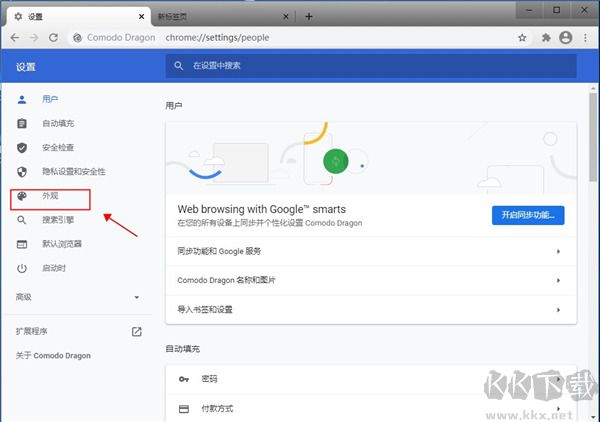Click the back navigation arrow
Viewport: 600px width, 422px height.
(x=15, y=37)
